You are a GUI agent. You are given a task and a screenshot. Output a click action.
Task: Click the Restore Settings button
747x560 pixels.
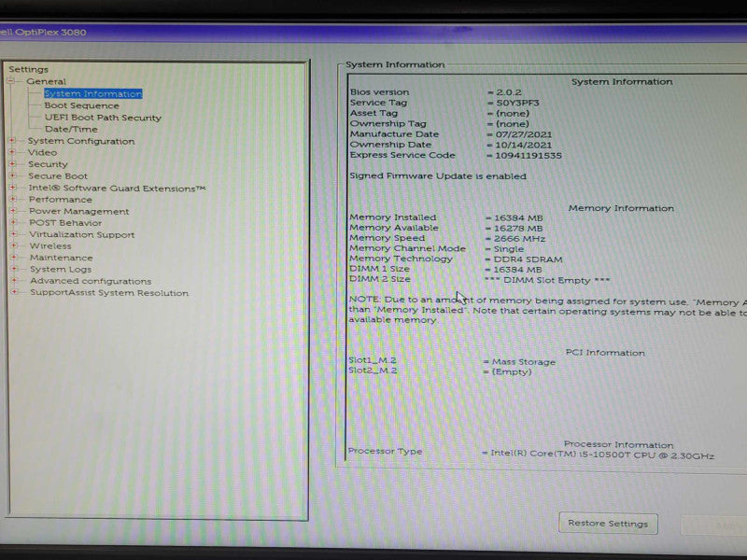608,524
